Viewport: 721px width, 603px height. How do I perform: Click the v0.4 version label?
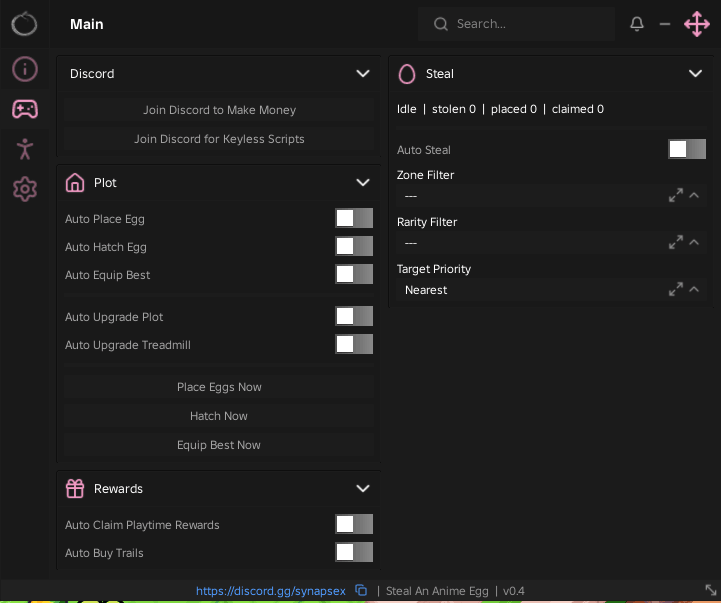point(514,591)
